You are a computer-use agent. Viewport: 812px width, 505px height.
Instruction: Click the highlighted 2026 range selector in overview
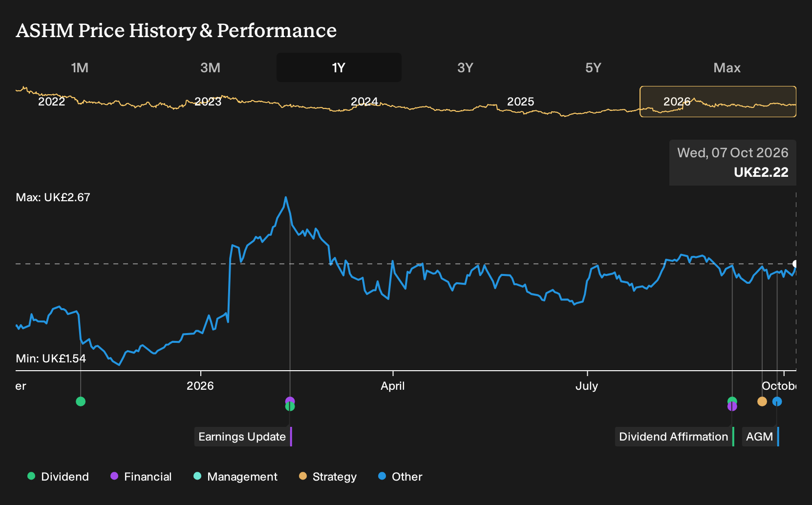[718, 102]
